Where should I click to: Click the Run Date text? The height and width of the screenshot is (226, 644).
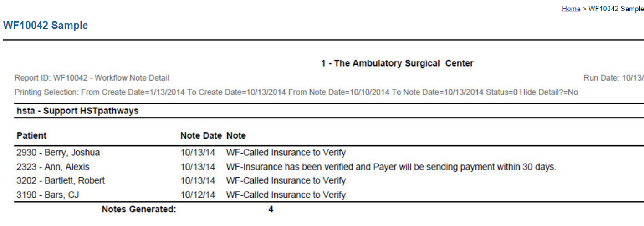613,78
